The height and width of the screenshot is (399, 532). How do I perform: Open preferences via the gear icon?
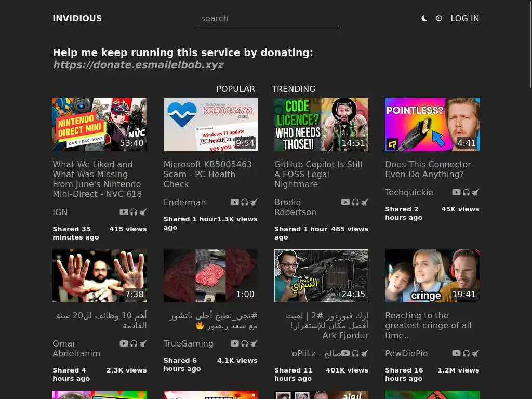click(x=438, y=18)
